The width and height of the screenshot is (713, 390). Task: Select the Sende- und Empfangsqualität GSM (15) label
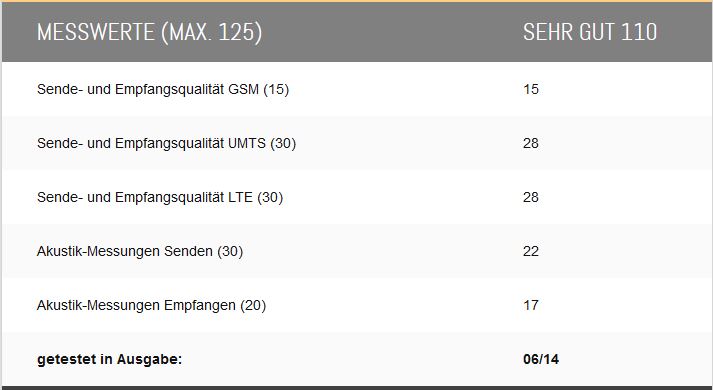coord(163,90)
